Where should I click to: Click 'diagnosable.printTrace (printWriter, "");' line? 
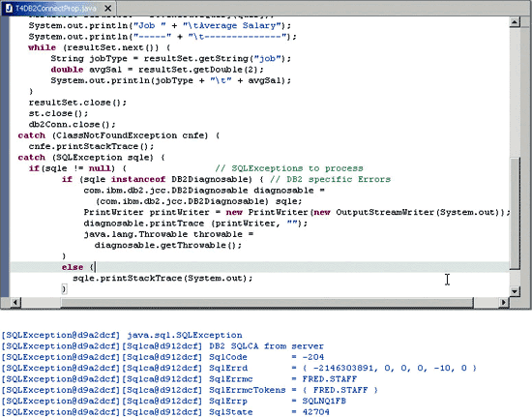pyautogui.click(x=195, y=224)
